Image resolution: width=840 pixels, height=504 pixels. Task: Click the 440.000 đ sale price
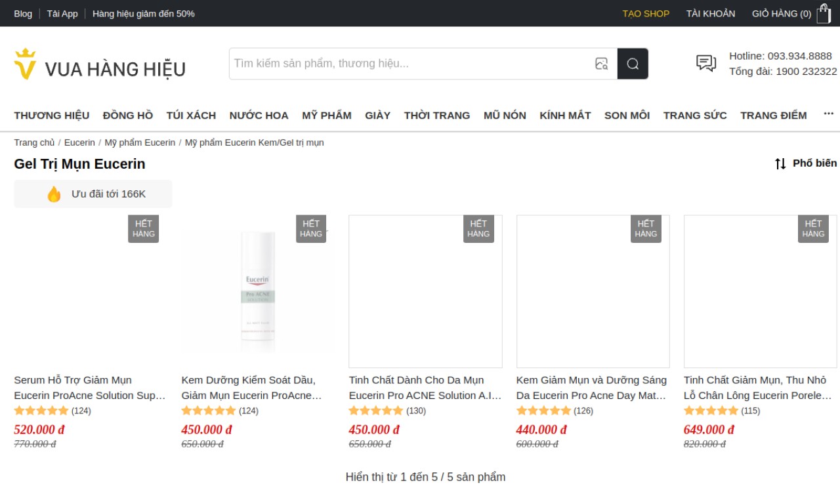(x=541, y=430)
